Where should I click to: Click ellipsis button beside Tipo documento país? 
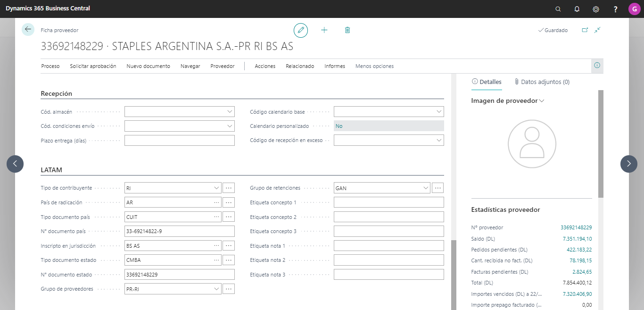coord(229,217)
